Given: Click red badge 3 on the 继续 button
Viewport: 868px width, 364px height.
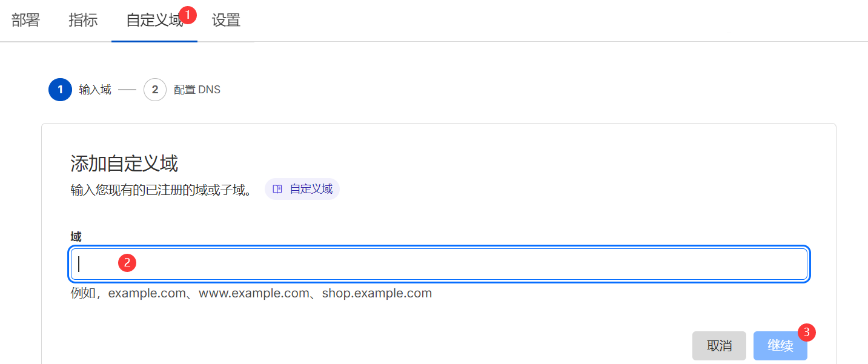Looking at the screenshot, I should tap(806, 332).
